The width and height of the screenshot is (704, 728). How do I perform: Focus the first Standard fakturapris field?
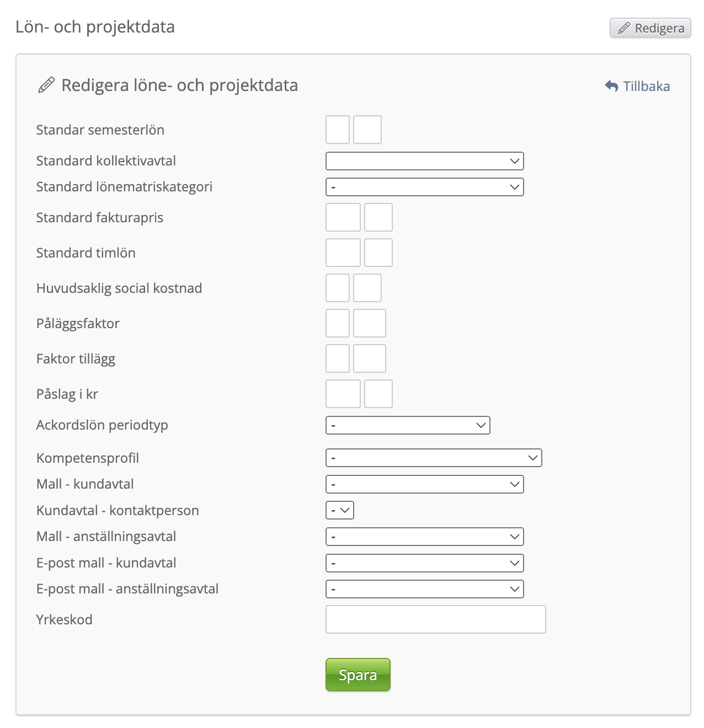(343, 217)
